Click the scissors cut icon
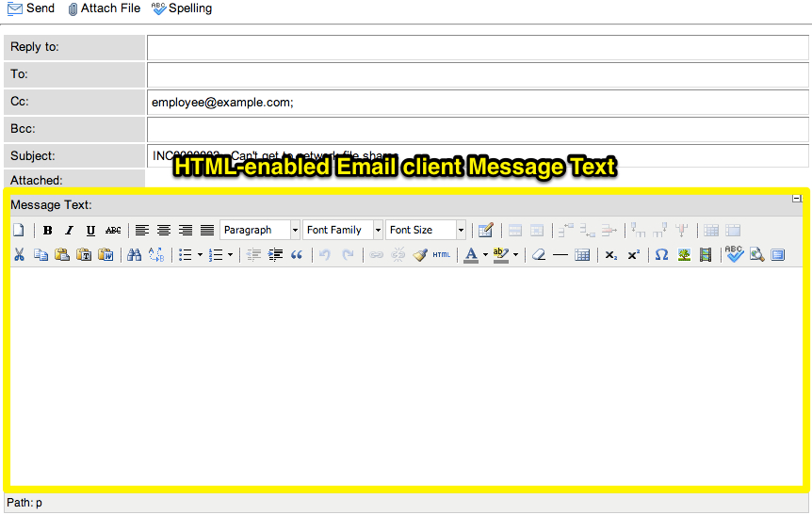812x515 pixels. (x=19, y=255)
